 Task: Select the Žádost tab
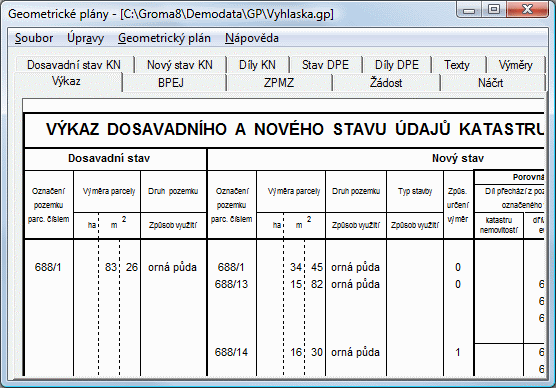coord(386,83)
